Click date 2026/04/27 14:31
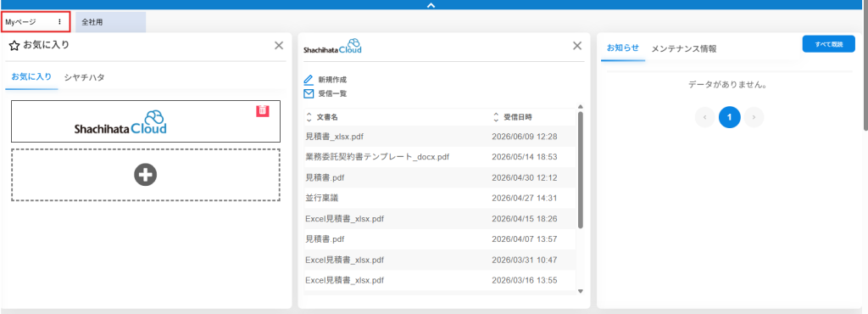Screen dimensions: 868x314 pos(524,199)
